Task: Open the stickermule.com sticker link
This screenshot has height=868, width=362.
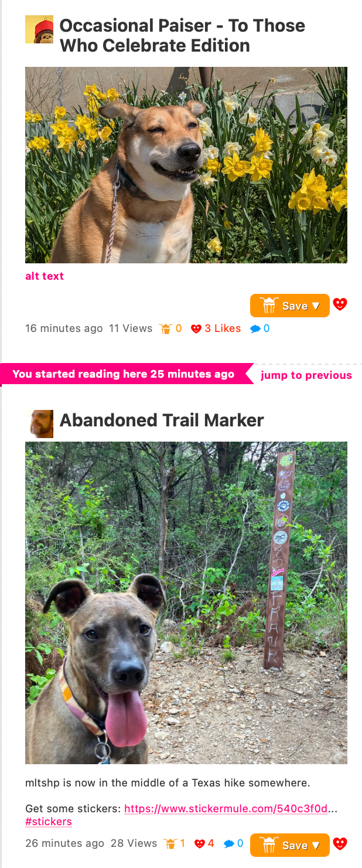Action: 226,809
